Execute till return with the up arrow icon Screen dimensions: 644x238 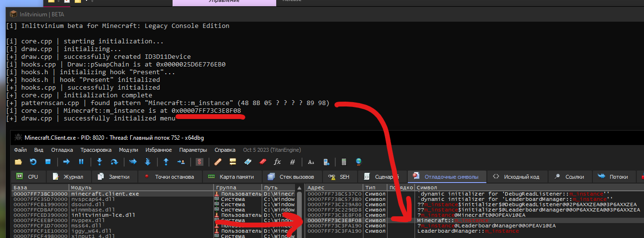point(166,162)
